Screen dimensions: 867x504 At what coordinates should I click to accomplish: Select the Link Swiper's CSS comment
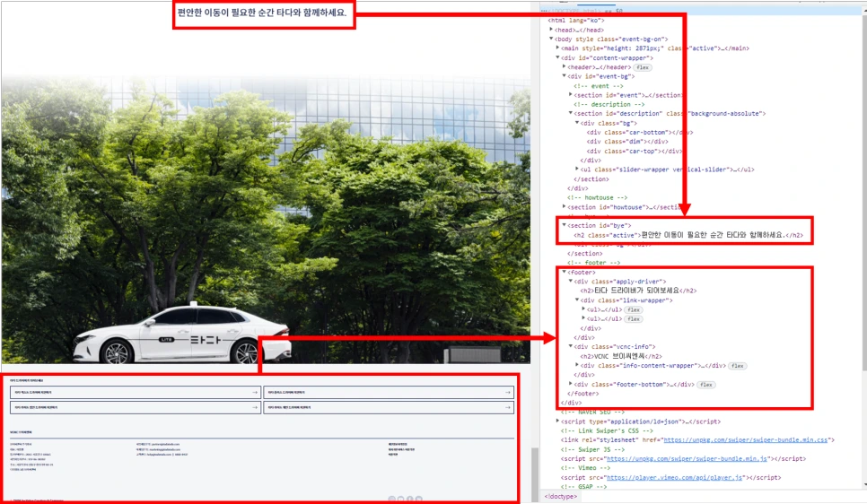point(607,430)
